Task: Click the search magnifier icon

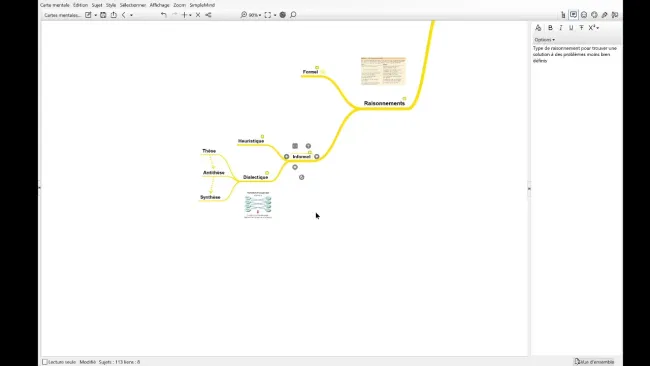Action: pos(293,15)
